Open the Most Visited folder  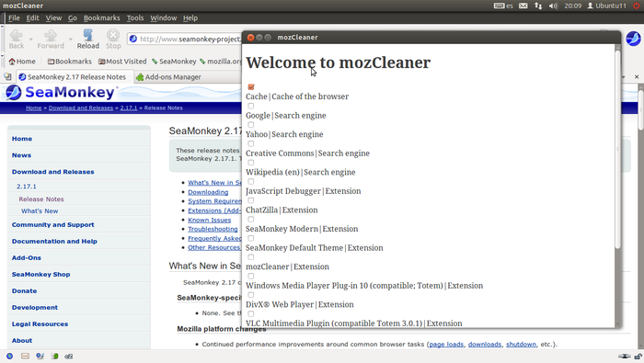point(122,62)
